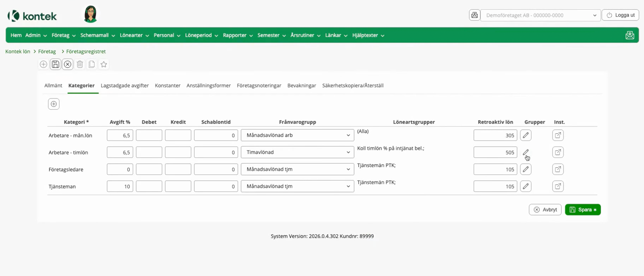Click the cancel X icon in toolbar
The width and height of the screenshot is (644, 276).
(x=68, y=64)
